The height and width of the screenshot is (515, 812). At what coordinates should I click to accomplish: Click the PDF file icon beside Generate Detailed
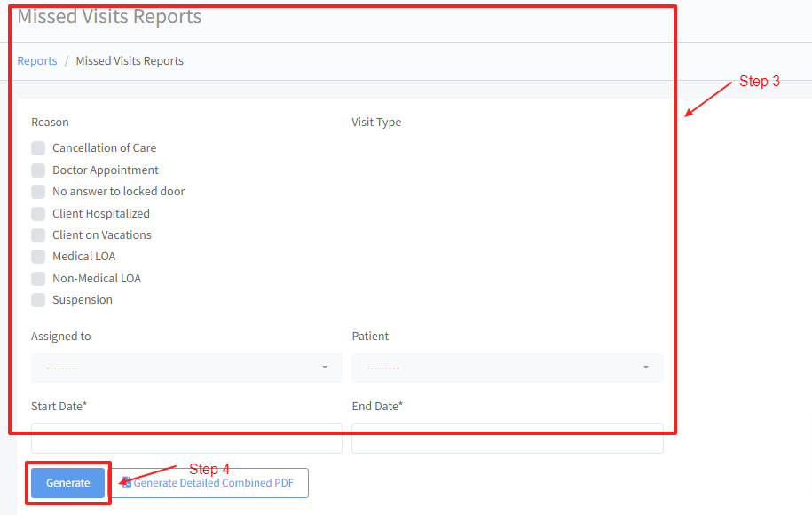pyautogui.click(x=126, y=483)
